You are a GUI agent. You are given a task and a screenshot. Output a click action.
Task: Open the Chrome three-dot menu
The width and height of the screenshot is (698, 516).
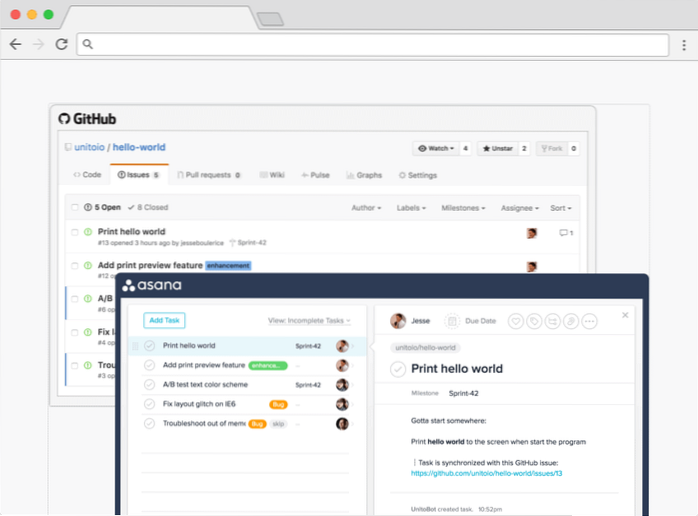coord(683,44)
